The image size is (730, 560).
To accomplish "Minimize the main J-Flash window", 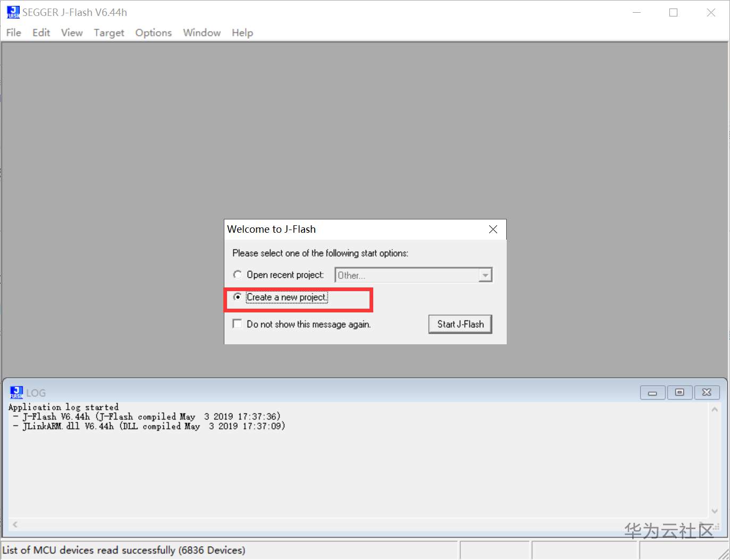I will click(636, 12).
